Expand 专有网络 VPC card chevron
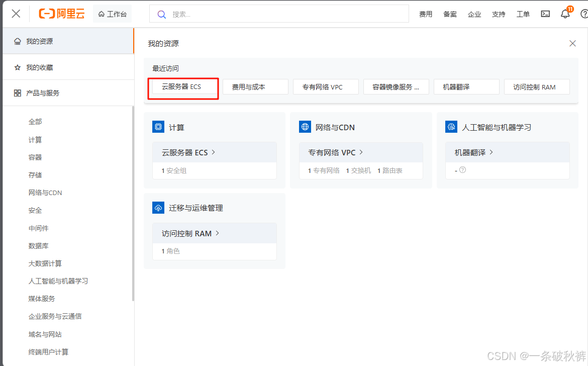 (361, 152)
